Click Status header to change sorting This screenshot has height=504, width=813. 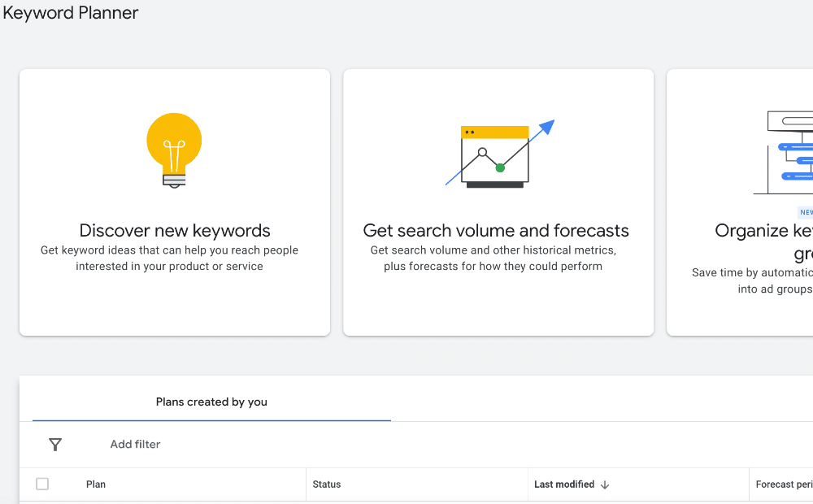click(326, 484)
